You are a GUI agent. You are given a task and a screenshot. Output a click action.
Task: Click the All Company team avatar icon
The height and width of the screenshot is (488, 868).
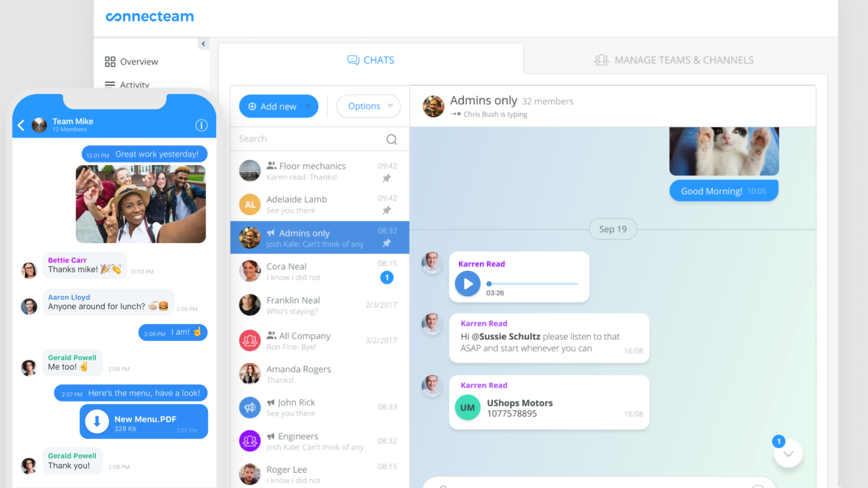coord(250,340)
